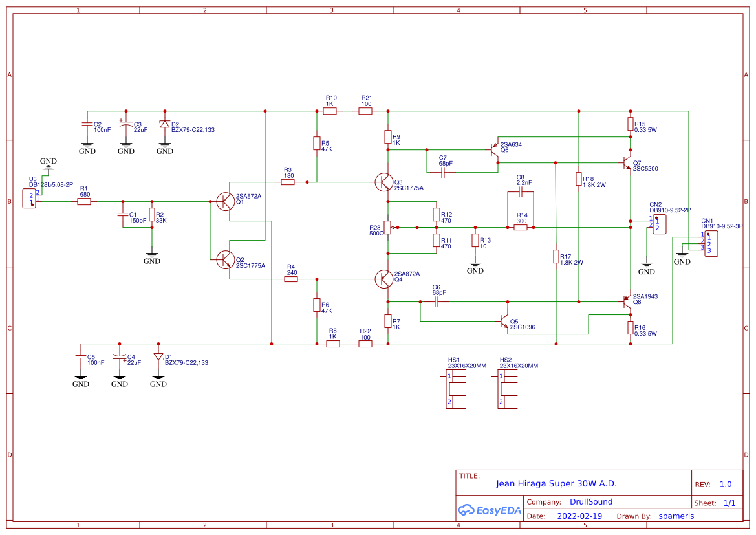Select the CN1 three-pin connector
Viewport: 756px width, 535px height.
pos(711,243)
